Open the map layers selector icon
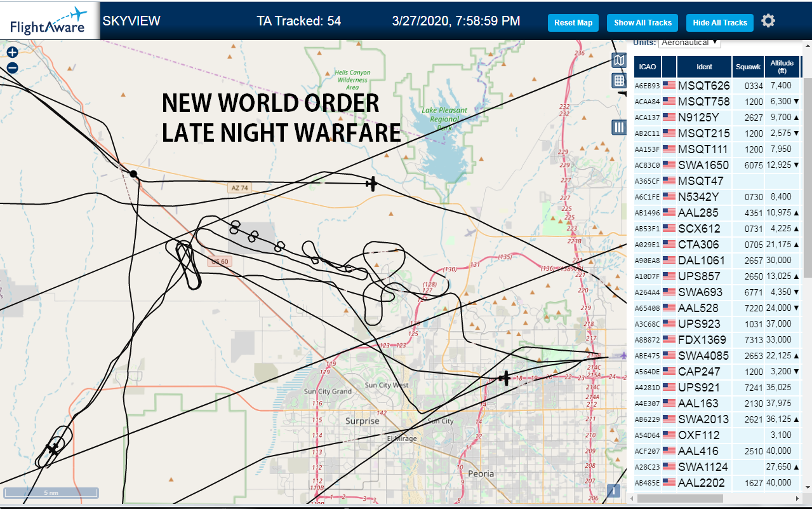This screenshot has width=812, height=509. click(618, 60)
